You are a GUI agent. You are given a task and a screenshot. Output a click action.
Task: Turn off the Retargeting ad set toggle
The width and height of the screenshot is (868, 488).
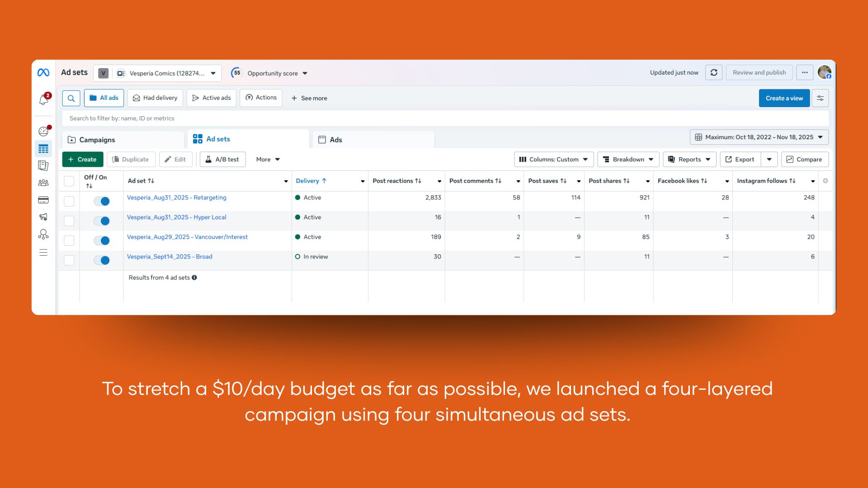pos(102,202)
